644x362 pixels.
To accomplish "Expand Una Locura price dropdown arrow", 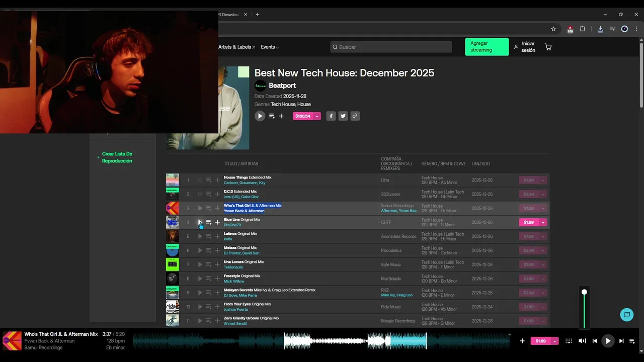I will pos(543,264).
